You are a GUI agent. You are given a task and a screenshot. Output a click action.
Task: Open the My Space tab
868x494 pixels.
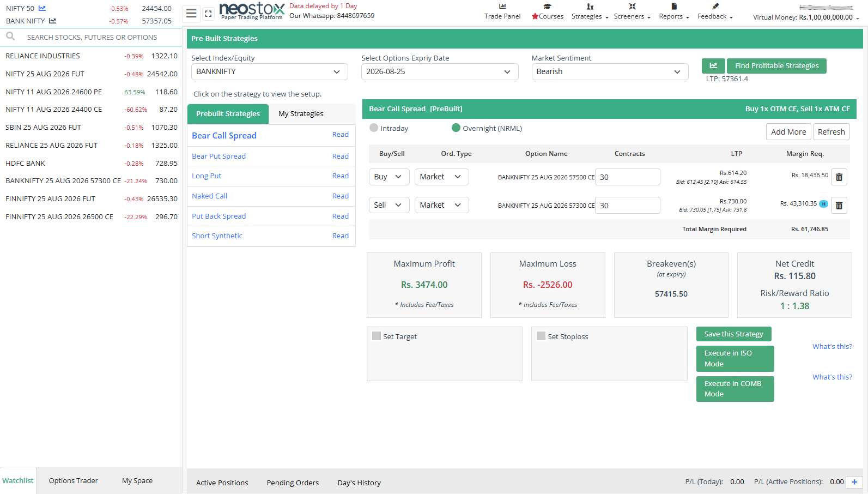click(x=137, y=480)
